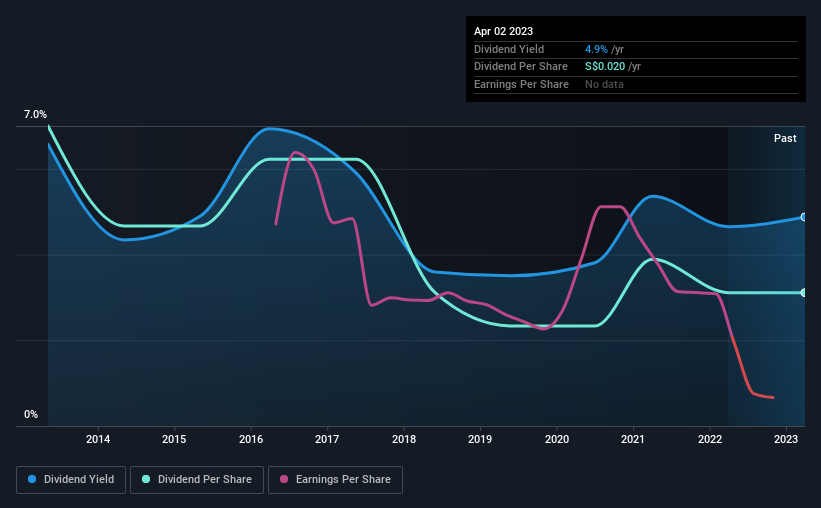Click the 2022 x-axis label
The width and height of the screenshot is (821, 508).
[709, 439]
